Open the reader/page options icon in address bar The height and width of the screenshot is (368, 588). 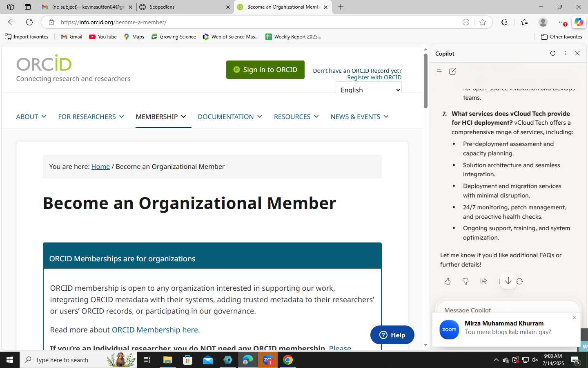tap(466, 22)
